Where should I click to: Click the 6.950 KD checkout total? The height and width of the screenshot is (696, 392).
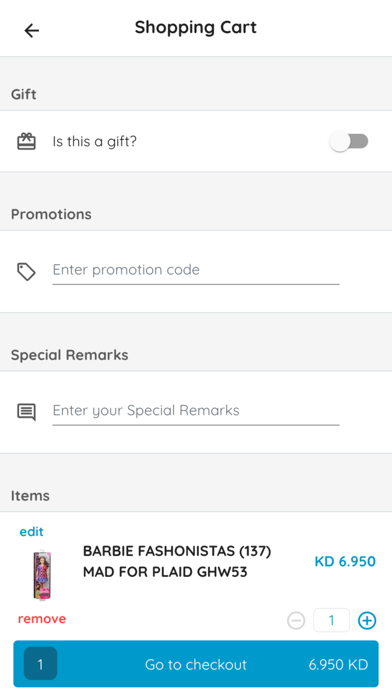(x=338, y=664)
